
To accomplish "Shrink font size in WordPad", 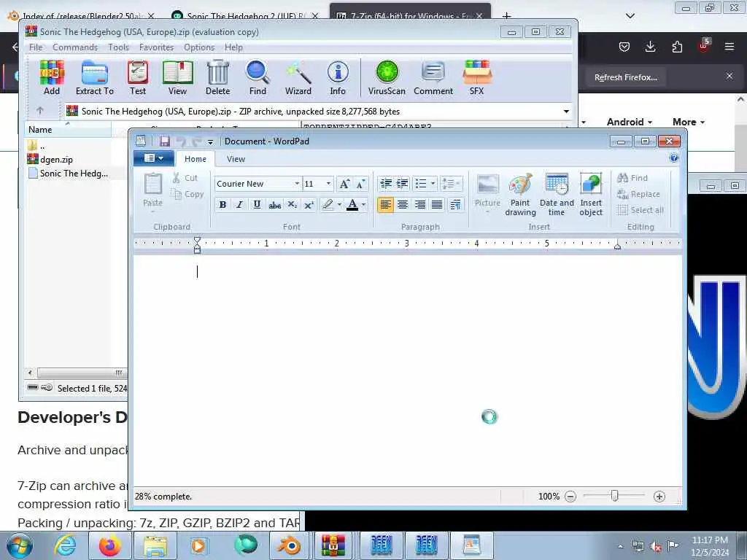I will point(360,184).
